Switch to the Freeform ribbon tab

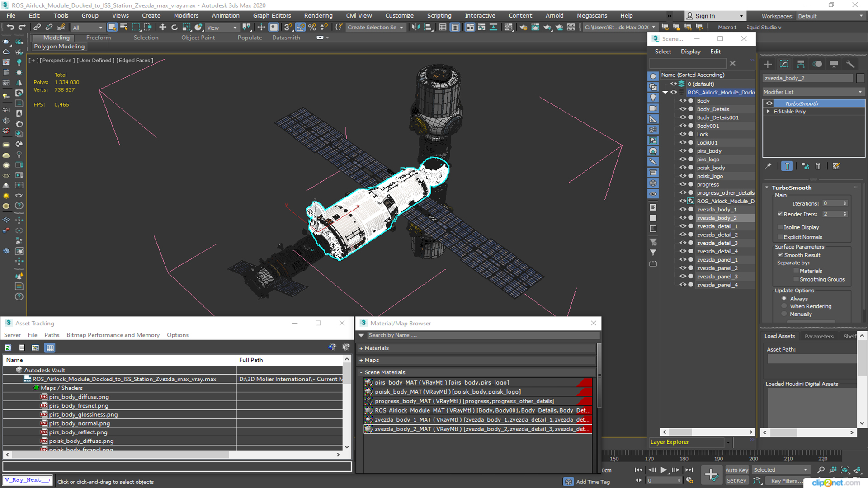(99, 38)
